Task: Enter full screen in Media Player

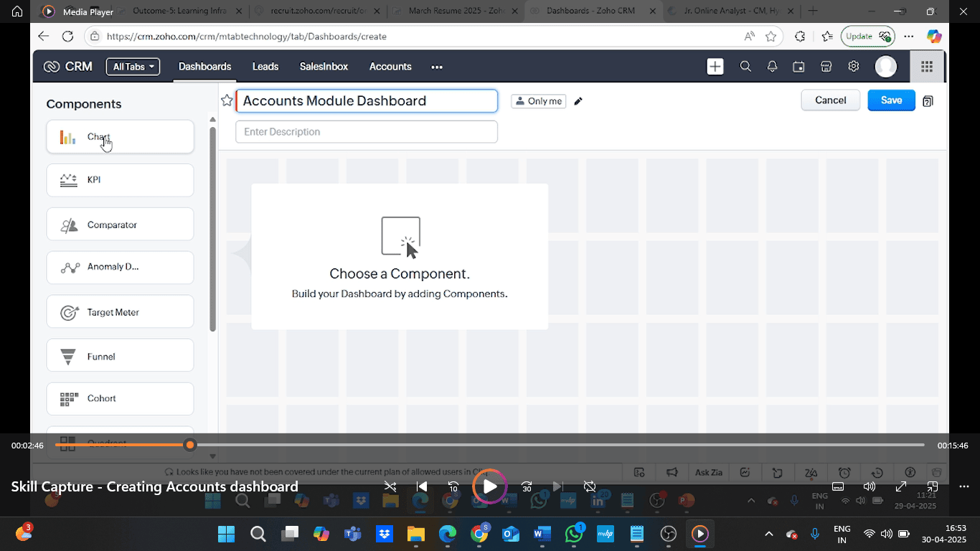Action: tap(901, 486)
